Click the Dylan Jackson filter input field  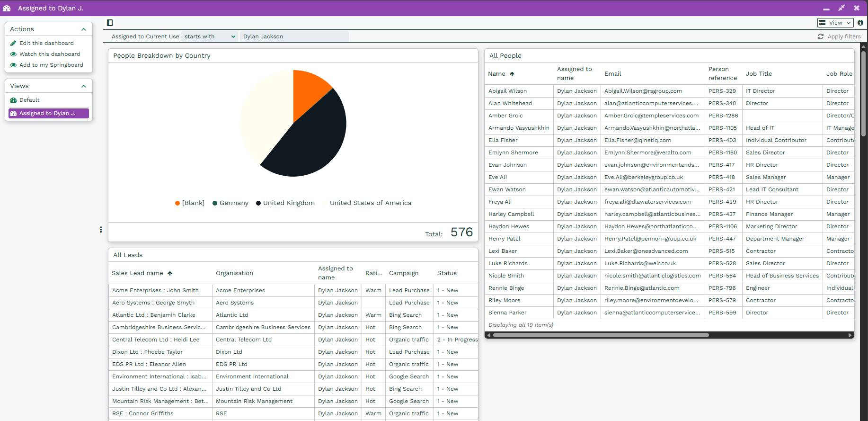pyautogui.click(x=293, y=36)
